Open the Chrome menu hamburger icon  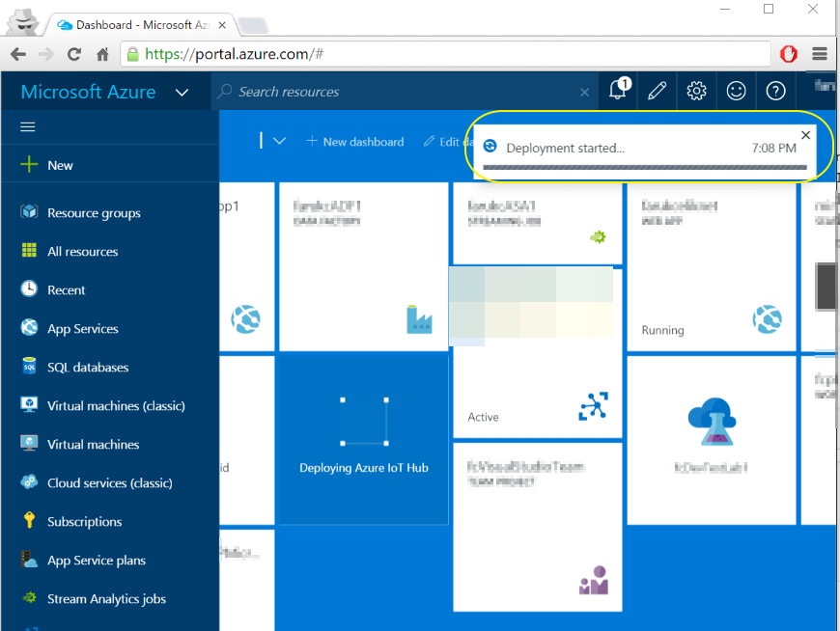pyautogui.click(x=820, y=53)
